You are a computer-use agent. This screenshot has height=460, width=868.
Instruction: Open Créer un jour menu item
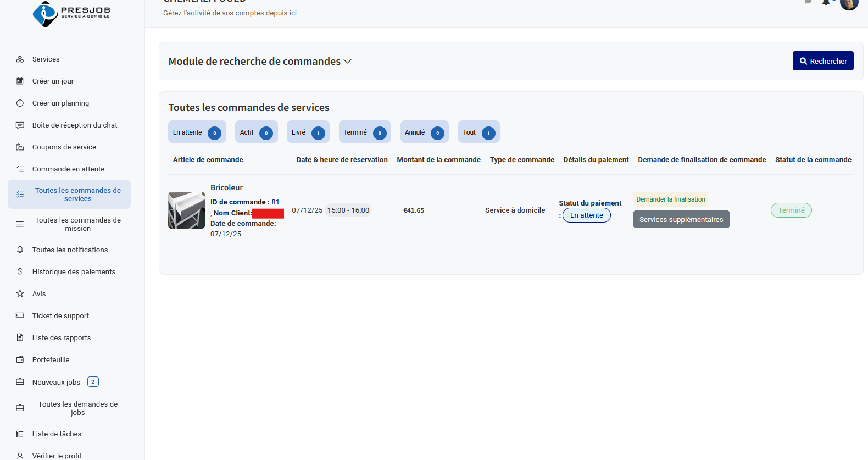coord(53,81)
